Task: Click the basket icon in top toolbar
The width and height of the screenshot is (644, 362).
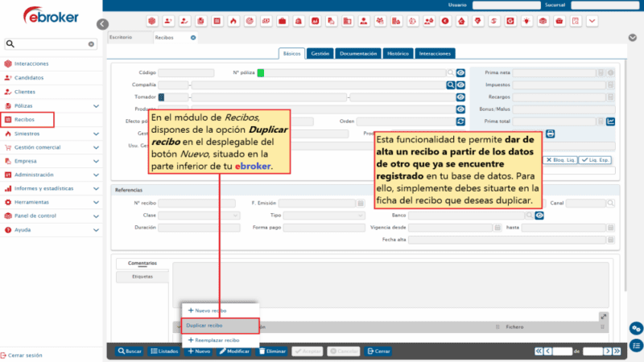Action: 559,21
